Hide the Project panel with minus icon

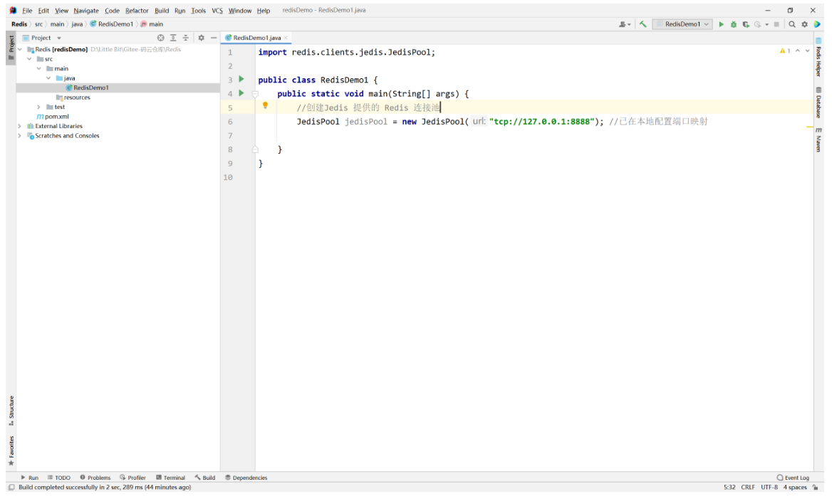tap(213, 38)
